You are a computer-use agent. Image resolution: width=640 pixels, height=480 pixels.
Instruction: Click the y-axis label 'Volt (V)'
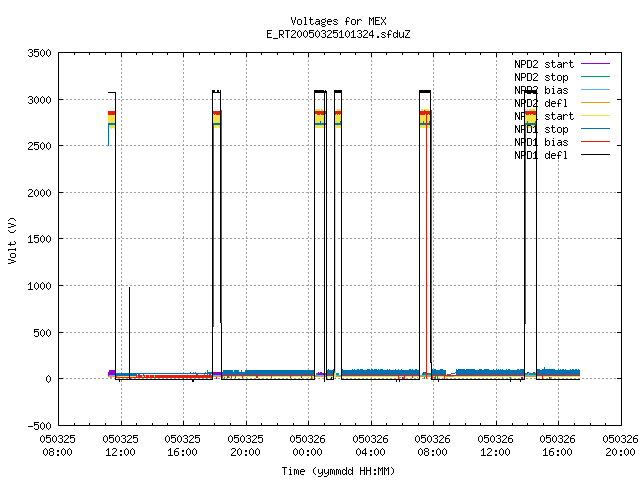(12, 240)
